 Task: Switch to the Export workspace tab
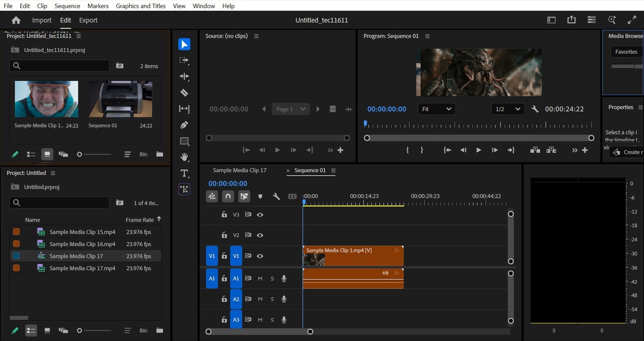[x=88, y=20]
